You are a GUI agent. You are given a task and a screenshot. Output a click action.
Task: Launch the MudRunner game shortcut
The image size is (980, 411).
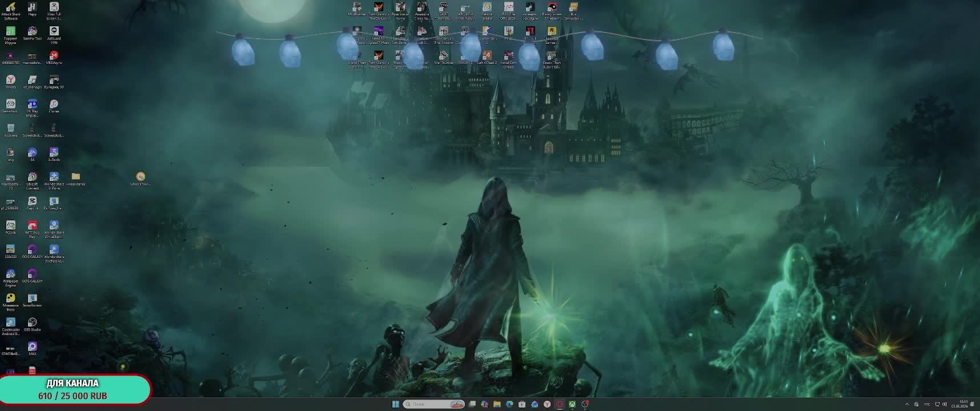pyautogui.click(x=357, y=9)
